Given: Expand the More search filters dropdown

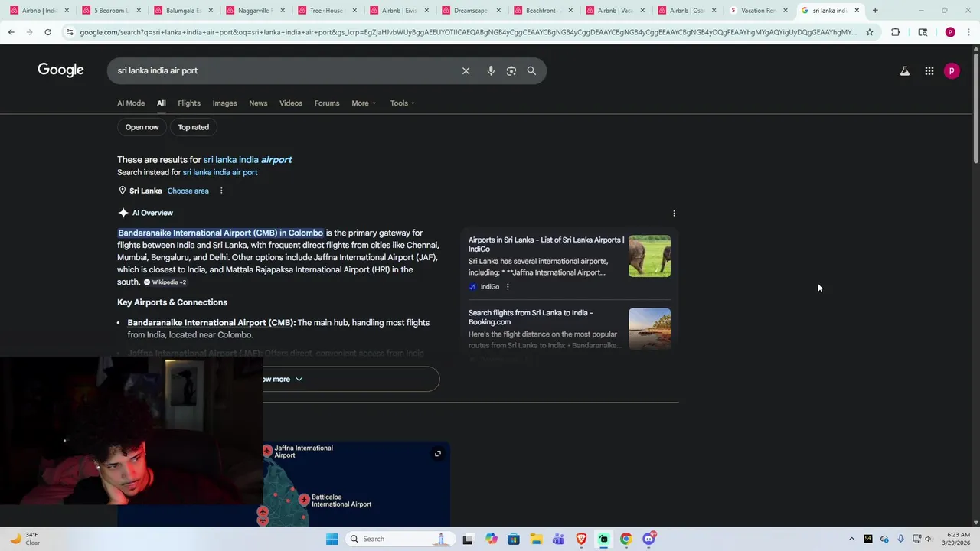Looking at the screenshot, I should click(x=364, y=103).
